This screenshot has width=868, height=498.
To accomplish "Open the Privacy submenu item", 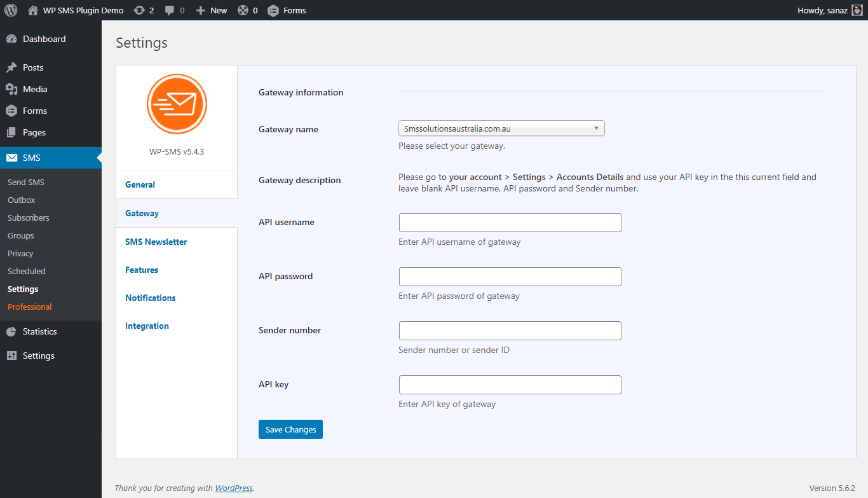I will click(20, 253).
